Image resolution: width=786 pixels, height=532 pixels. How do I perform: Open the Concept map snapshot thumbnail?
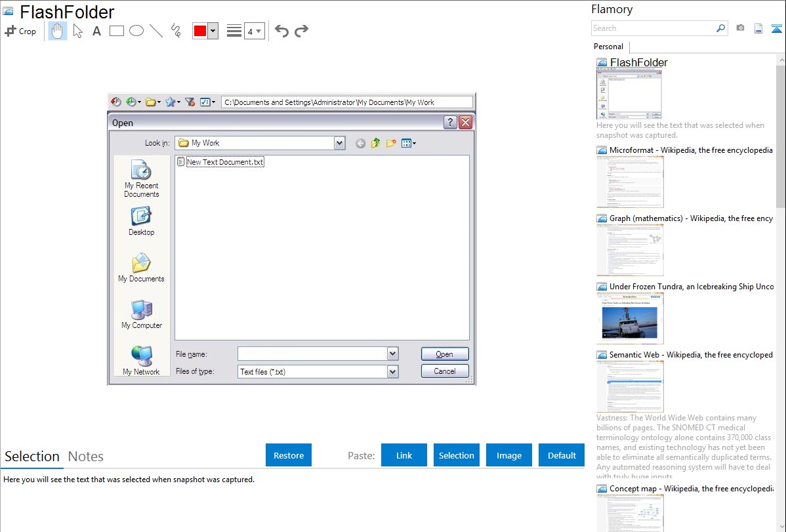tap(630, 513)
